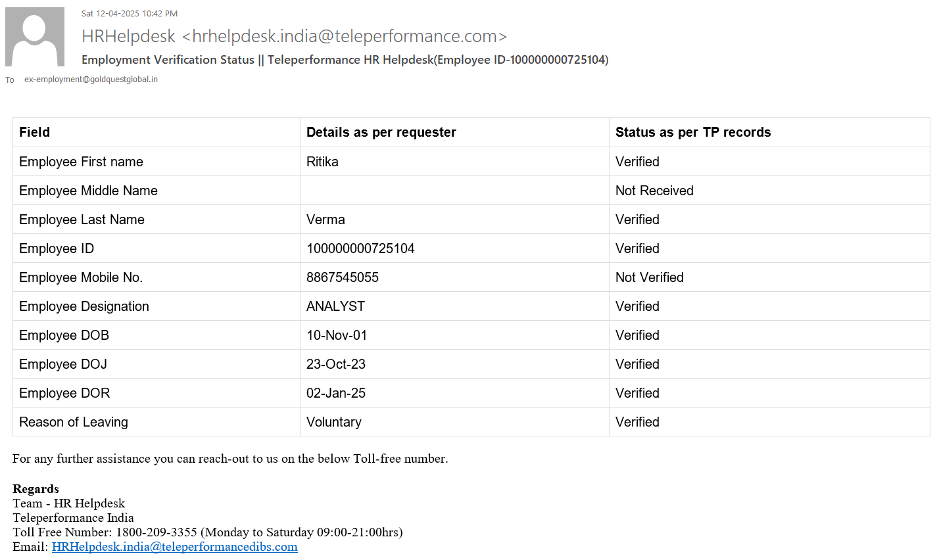The image size is (937, 560).
Task: Click the email subject line text
Action: pos(345,60)
